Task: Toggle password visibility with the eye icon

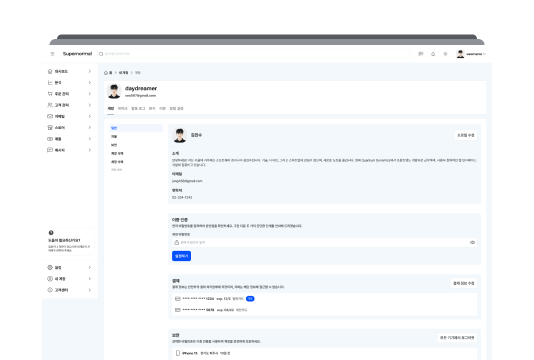Action: (472, 242)
